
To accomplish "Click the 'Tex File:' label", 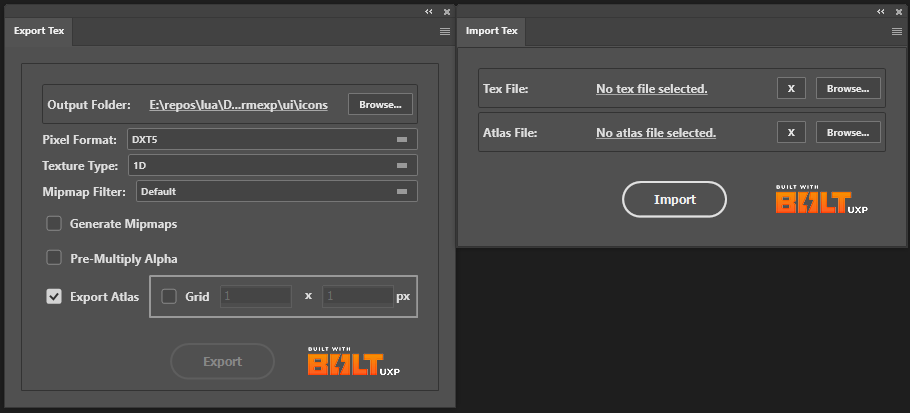I will coord(505,89).
